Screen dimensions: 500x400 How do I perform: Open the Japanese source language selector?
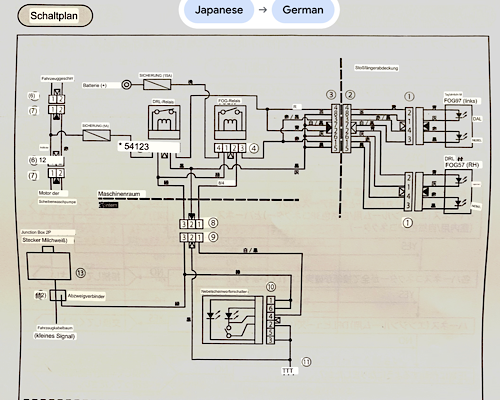[x=219, y=10]
